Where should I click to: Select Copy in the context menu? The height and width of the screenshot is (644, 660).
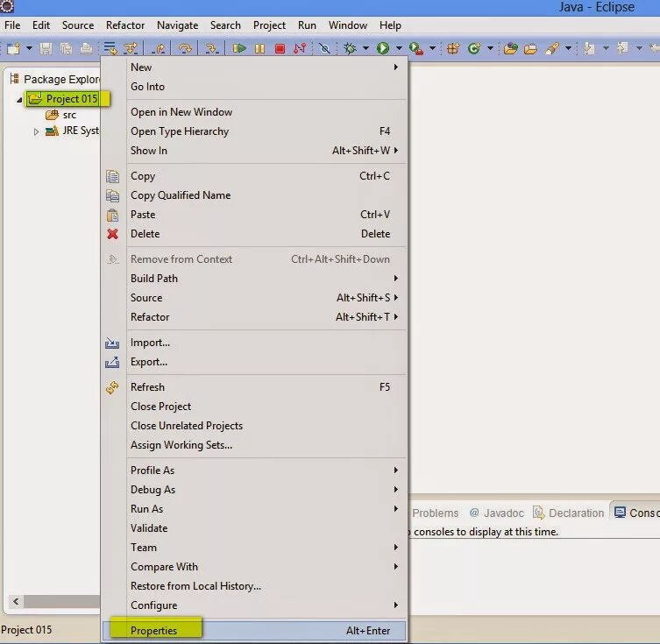click(x=254, y=176)
